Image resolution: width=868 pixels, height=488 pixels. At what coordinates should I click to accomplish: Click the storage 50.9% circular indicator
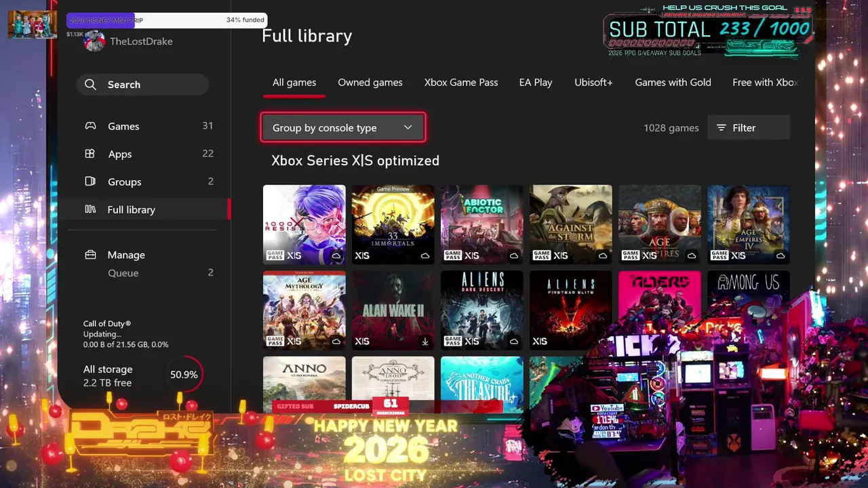point(184,375)
